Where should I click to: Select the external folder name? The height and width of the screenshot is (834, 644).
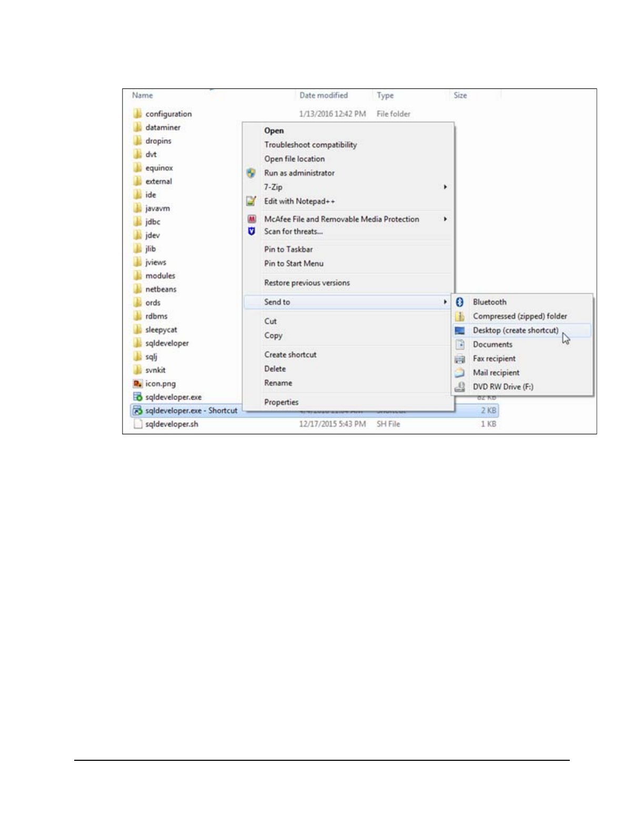click(158, 181)
